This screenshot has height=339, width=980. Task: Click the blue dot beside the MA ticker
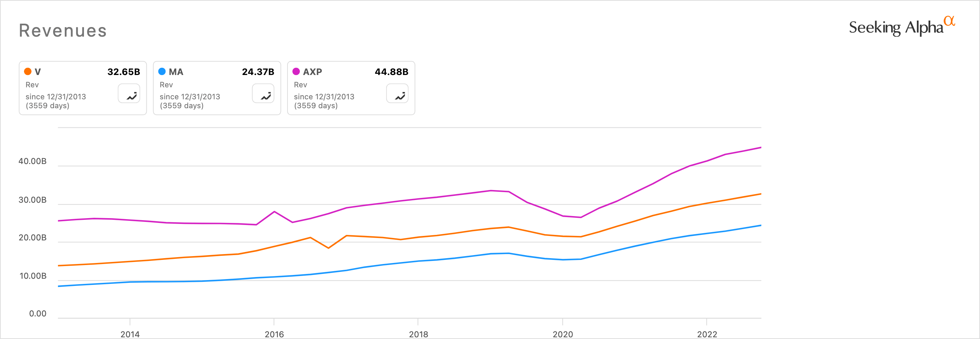162,72
